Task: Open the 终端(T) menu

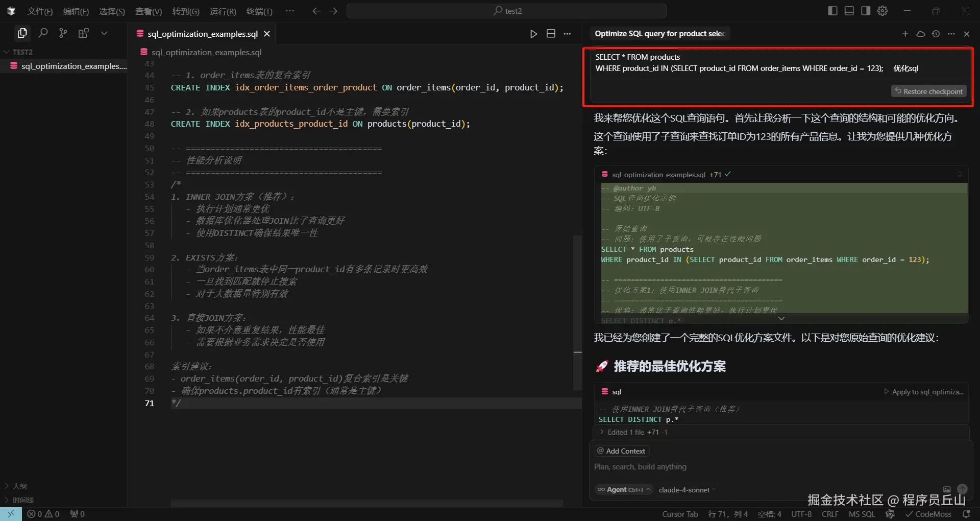Action: pyautogui.click(x=259, y=11)
